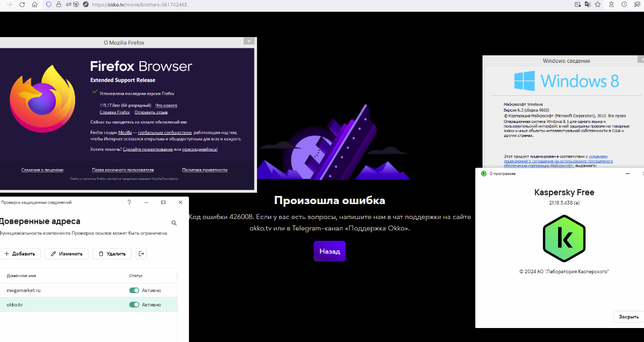Click the browser forward arrow
The height and width of the screenshot is (342, 644).
tap(9, 4)
